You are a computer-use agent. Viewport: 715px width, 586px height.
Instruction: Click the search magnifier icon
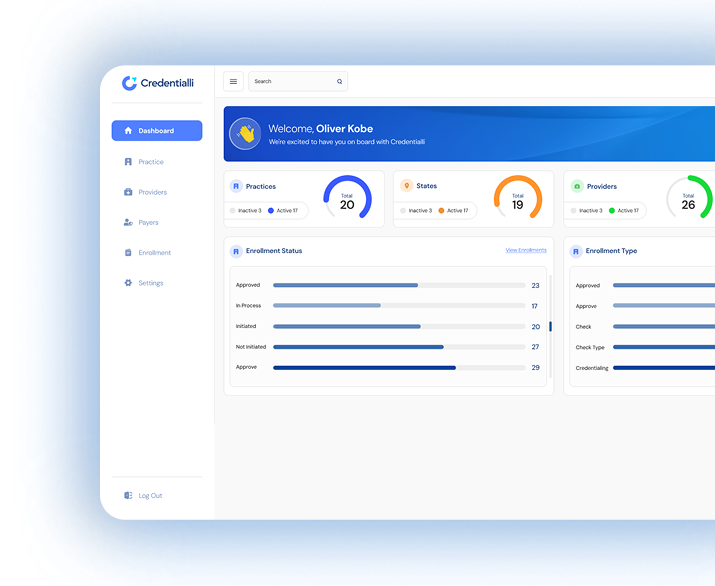339,82
